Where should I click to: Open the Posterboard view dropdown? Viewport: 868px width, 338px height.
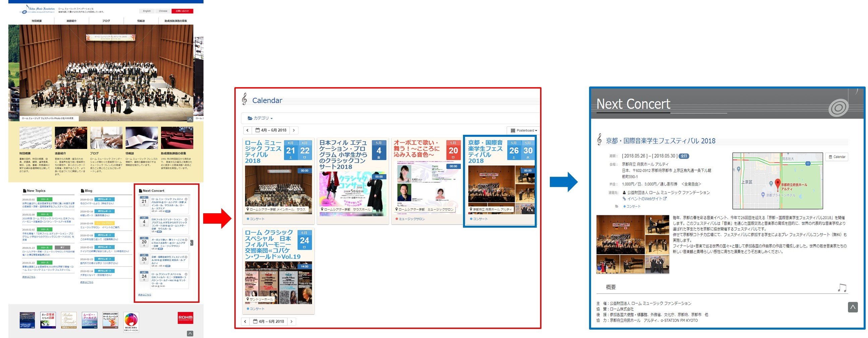coord(524,130)
